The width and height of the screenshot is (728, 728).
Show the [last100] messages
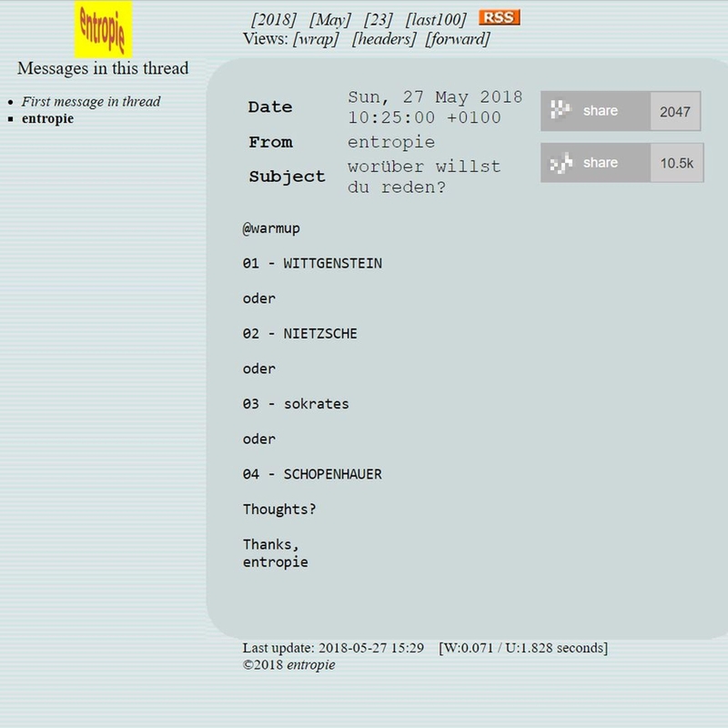tap(436, 19)
